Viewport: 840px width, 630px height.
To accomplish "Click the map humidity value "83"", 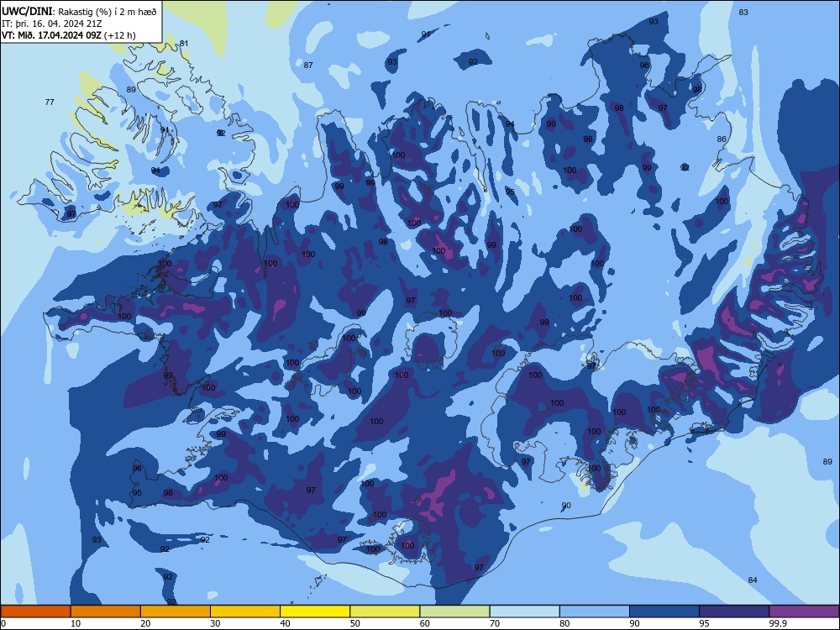I will tap(743, 13).
